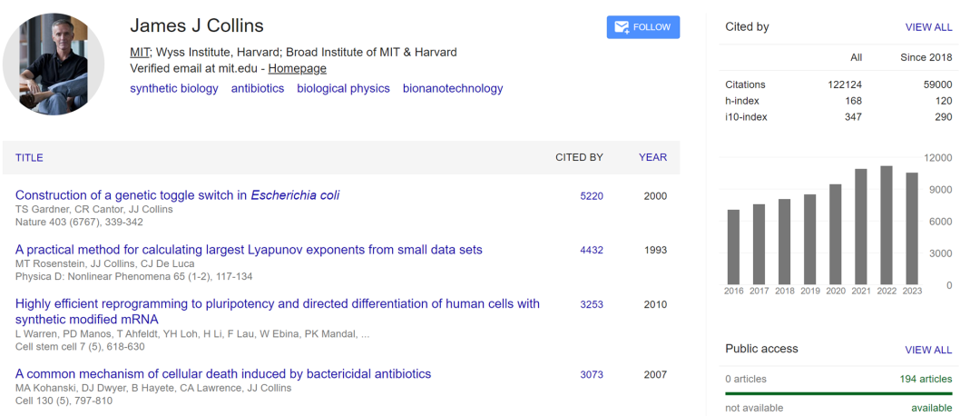The height and width of the screenshot is (416, 980).
Task: Select the antibiotics interest tag
Action: (x=258, y=88)
